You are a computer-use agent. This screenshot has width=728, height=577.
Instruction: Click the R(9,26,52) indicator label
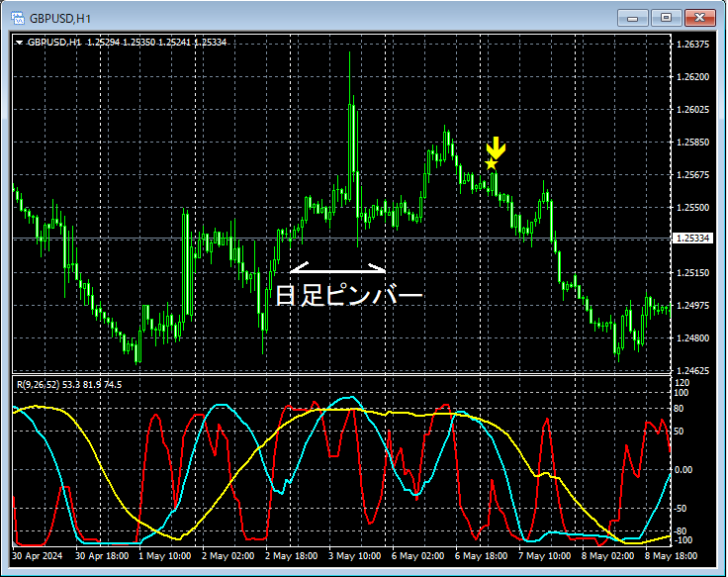click(39, 385)
